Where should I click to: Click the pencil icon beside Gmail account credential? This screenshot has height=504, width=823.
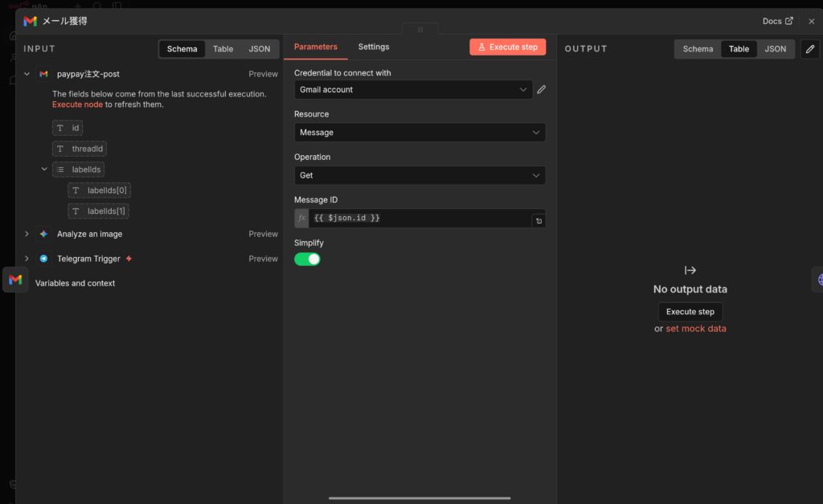(542, 90)
